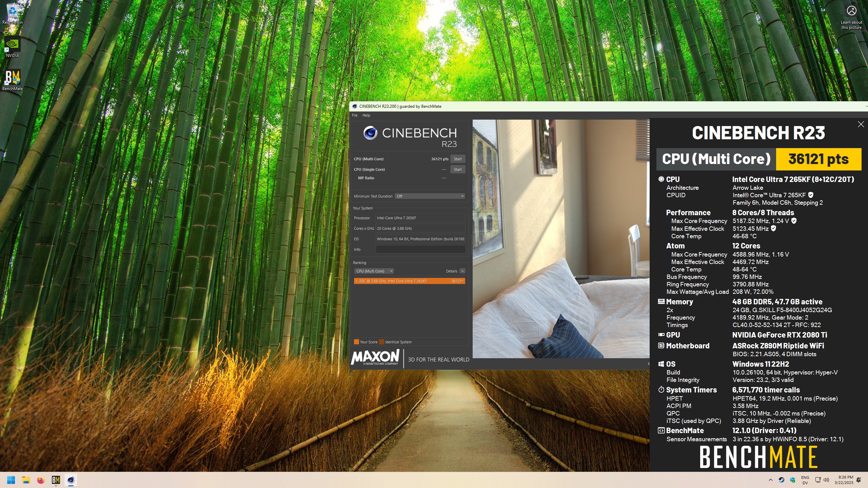This screenshot has width=868, height=488.
Task: Open the File menu in Cinebench
Action: coord(355,115)
